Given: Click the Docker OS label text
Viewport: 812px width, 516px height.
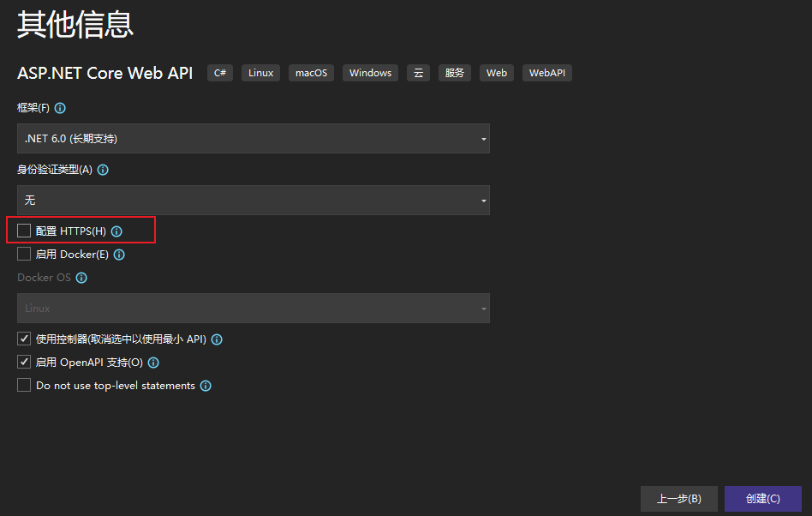Looking at the screenshot, I should [44, 278].
